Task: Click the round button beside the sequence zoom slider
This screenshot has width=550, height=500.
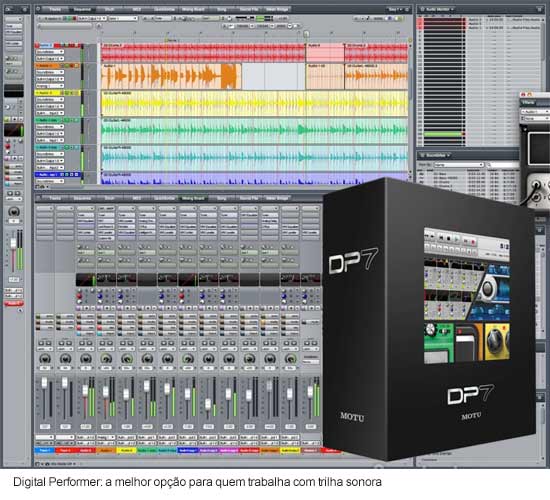Action: [99, 26]
